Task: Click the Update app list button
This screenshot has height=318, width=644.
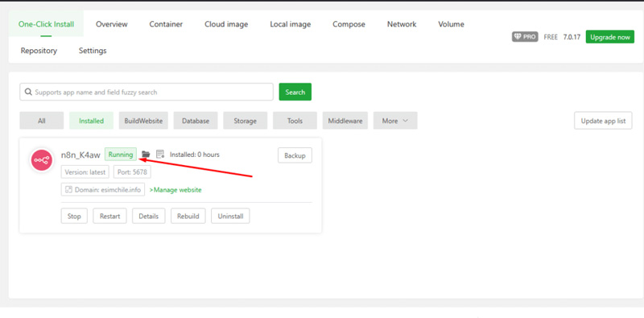Action: 603,121
